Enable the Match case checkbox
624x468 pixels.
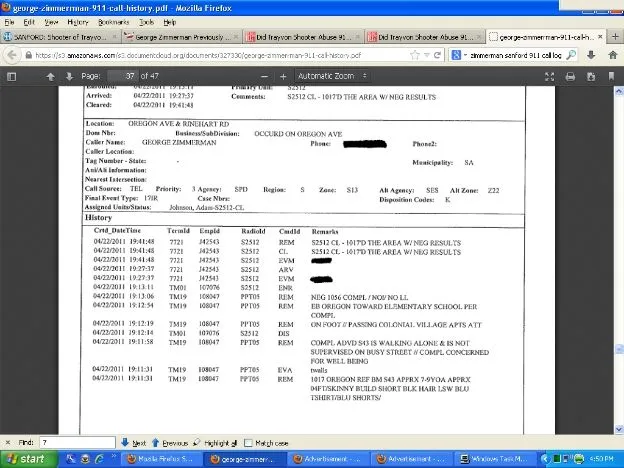(x=248, y=442)
